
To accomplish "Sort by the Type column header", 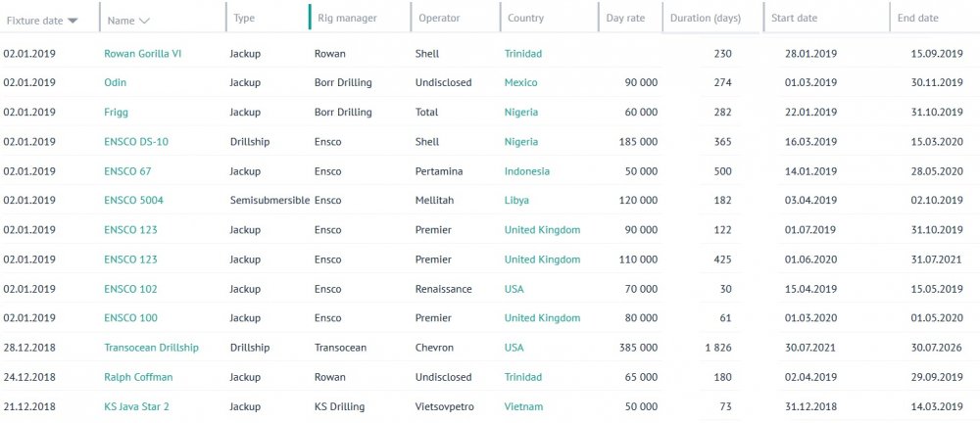I will click(x=244, y=19).
